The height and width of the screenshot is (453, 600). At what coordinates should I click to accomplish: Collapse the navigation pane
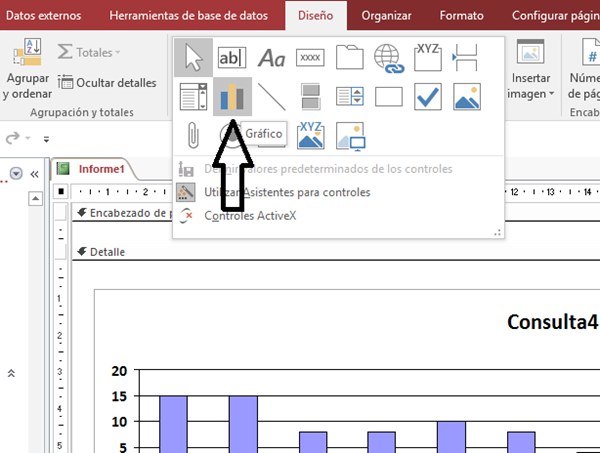(34, 174)
